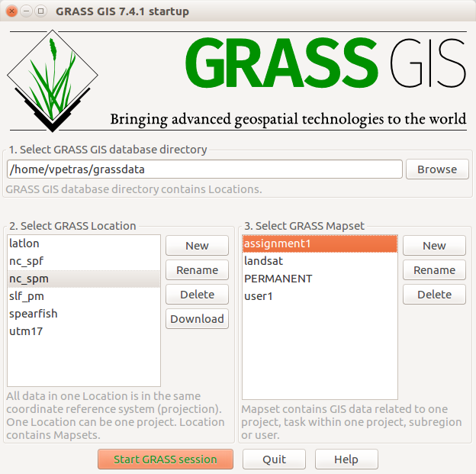Screen dimensions: 476x474
Task: Maximize the GRASS GIS startup window
Action: coord(40,11)
